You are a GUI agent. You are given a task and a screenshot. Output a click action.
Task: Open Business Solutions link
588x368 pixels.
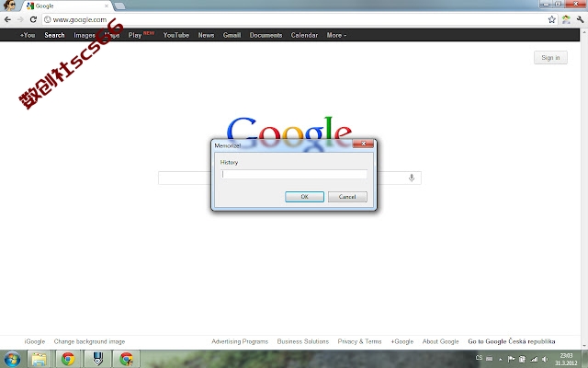302,341
